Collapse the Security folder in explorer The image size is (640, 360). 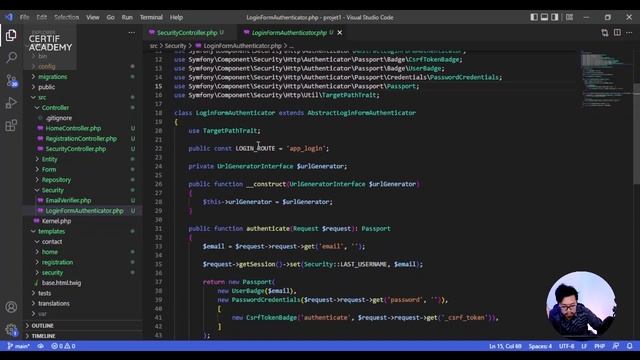(53, 190)
